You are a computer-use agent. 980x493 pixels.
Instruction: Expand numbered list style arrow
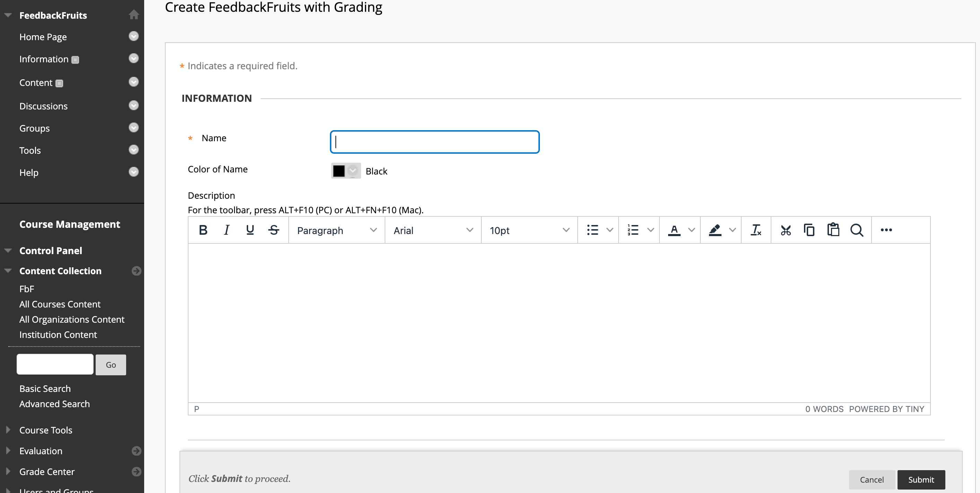pos(650,230)
